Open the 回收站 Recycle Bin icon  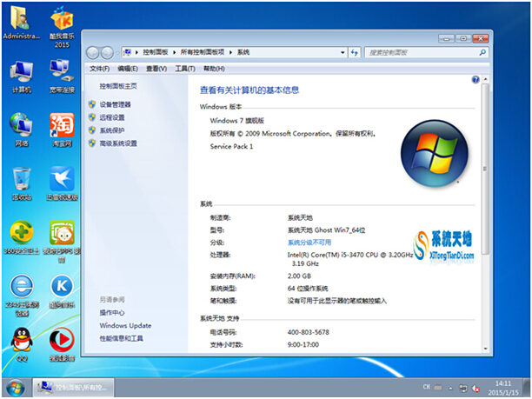coord(22,180)
